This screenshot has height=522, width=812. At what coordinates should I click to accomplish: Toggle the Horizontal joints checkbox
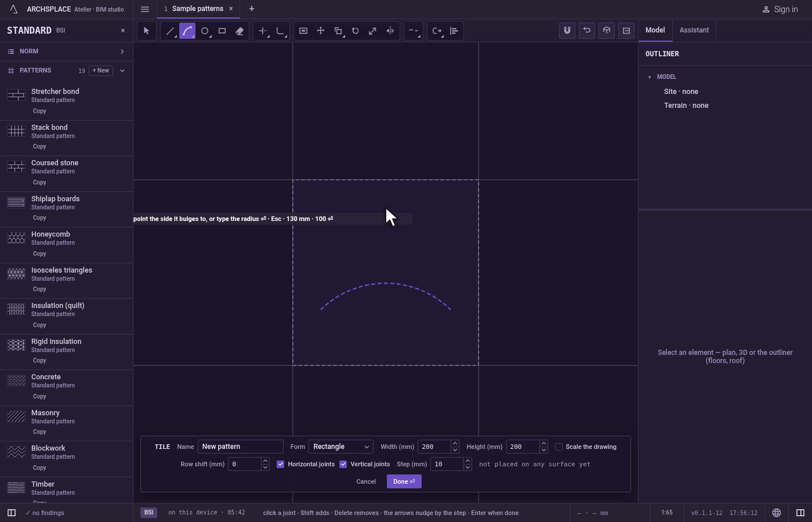click(281, 464)
